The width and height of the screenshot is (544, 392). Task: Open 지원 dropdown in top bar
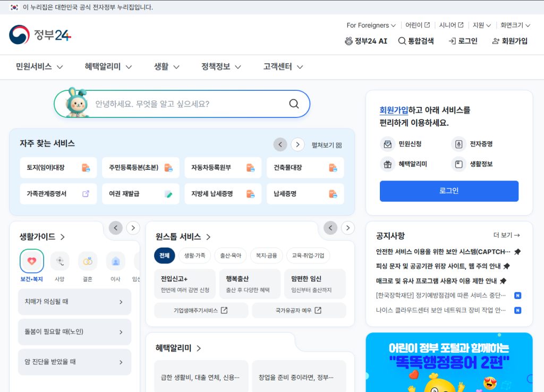coord(481,25)
